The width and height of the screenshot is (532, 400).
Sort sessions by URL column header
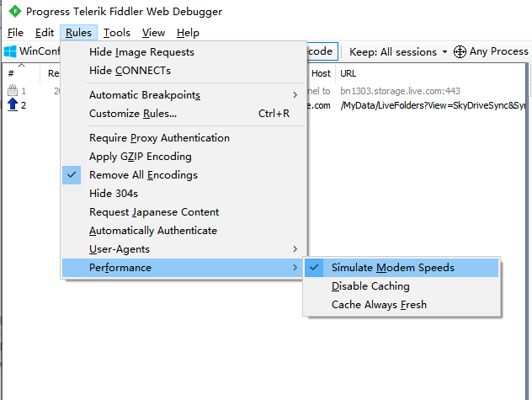click(x=431, y=73)
